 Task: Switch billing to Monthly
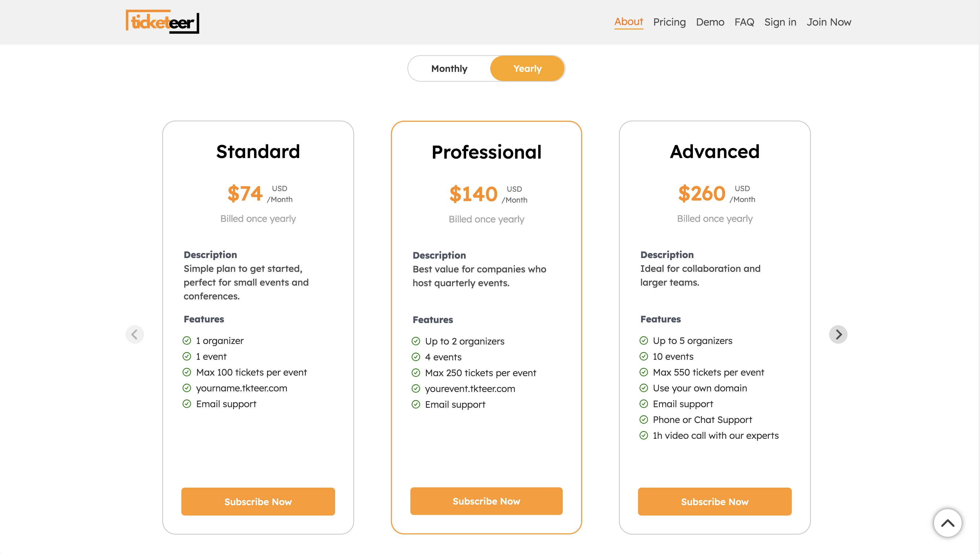tap(449, 68)
